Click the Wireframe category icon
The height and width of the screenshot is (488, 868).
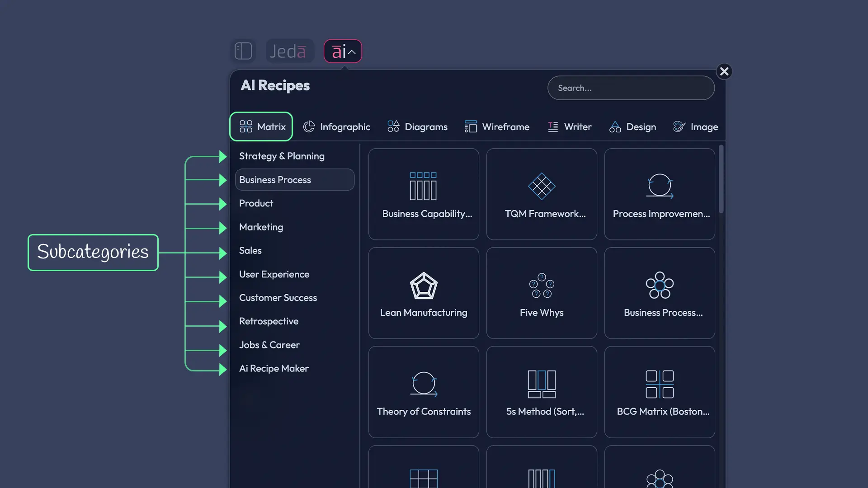click(x=471, y=127)
